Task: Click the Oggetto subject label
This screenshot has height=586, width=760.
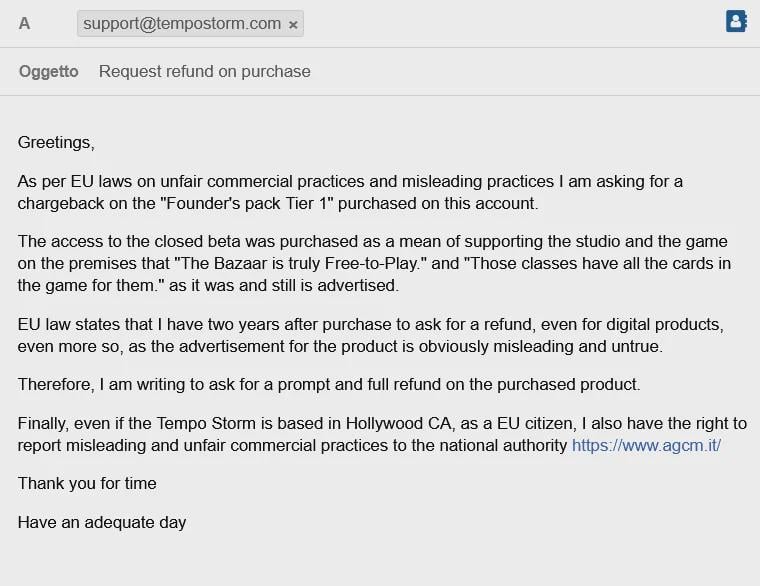Action: [48, 71]
